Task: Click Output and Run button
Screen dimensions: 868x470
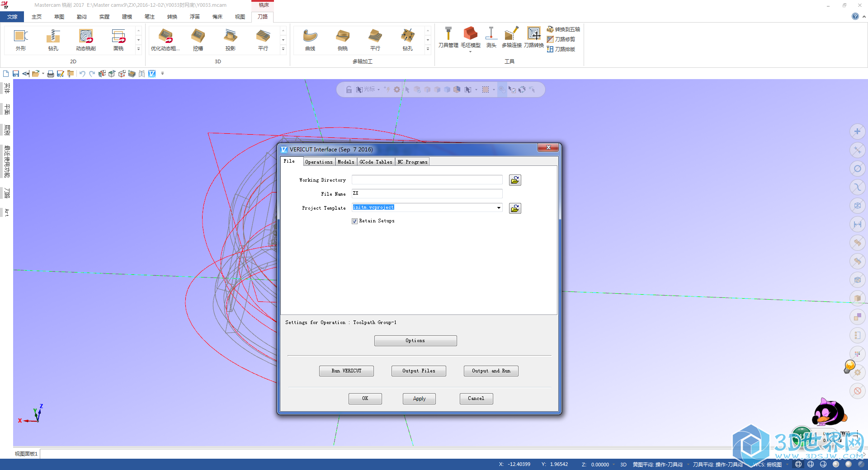Action: [491, 371]
